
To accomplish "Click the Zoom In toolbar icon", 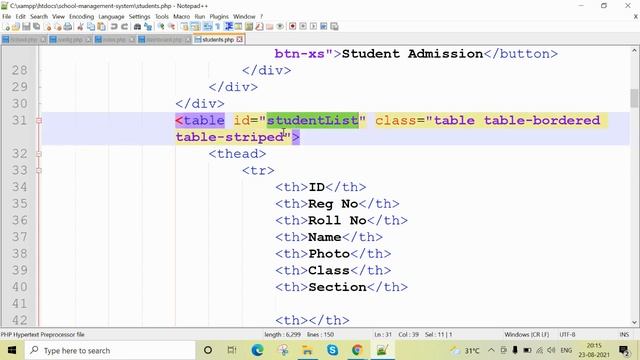I will pyautogui.click(x=161, y=27).
